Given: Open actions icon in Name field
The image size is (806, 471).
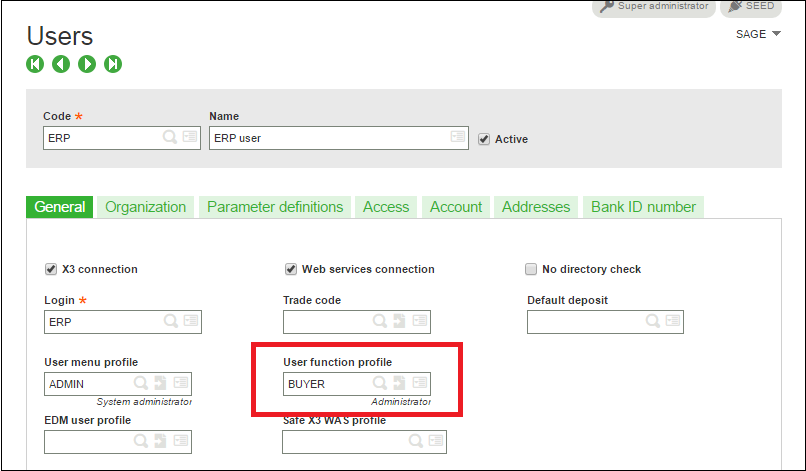Looking at the screenshot, I should pos(457,136).
